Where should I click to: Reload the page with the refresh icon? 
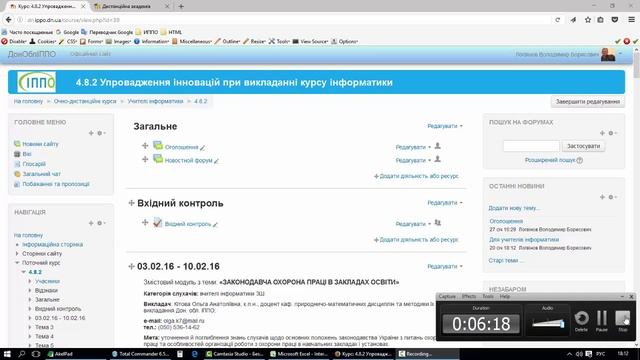[558, 20]
